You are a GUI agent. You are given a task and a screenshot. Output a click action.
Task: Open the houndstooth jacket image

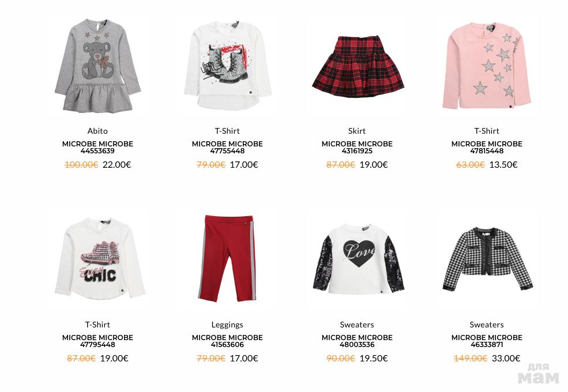487,259
